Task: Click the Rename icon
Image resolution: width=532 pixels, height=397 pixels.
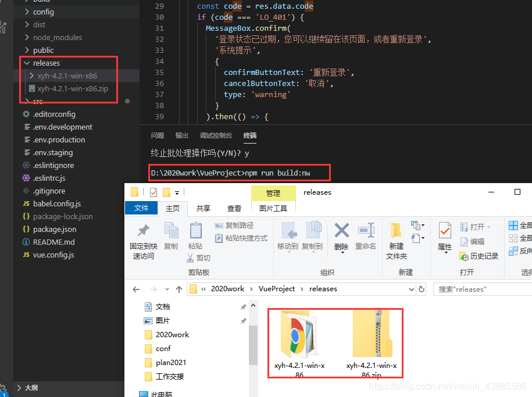Action: (x=366, y=230)
